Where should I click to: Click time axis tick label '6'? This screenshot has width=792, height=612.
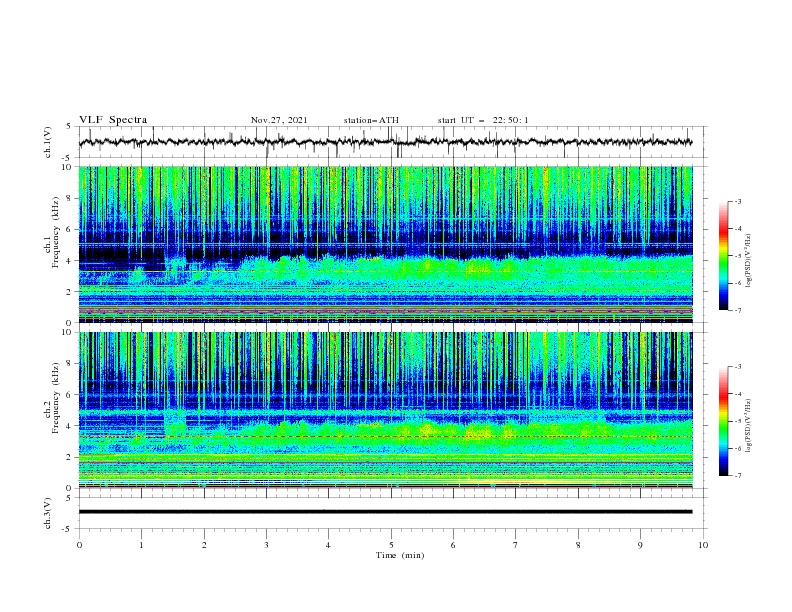pyautogui.click(x=453, y=545)
